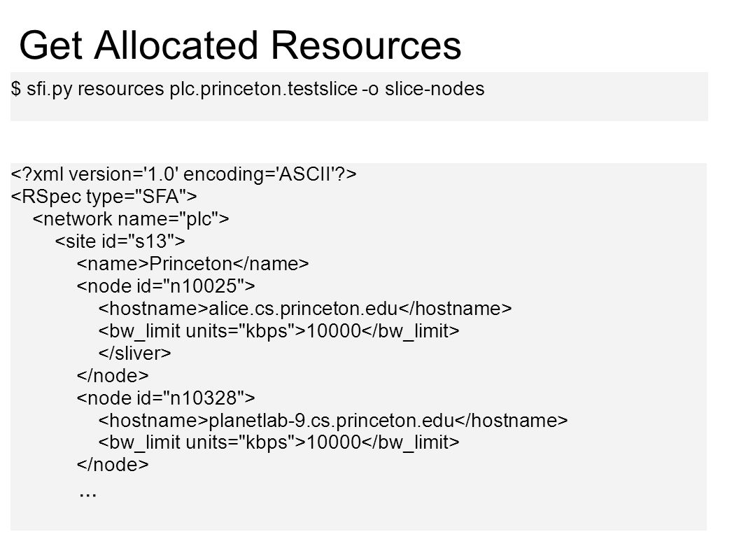Click the network name="plc" tag
746x560 pixels.
click(131, 219)
